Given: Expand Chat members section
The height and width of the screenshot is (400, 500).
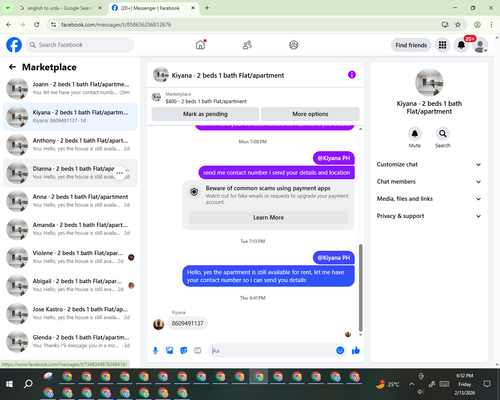Looking at the screenshot, I should 429,182.
